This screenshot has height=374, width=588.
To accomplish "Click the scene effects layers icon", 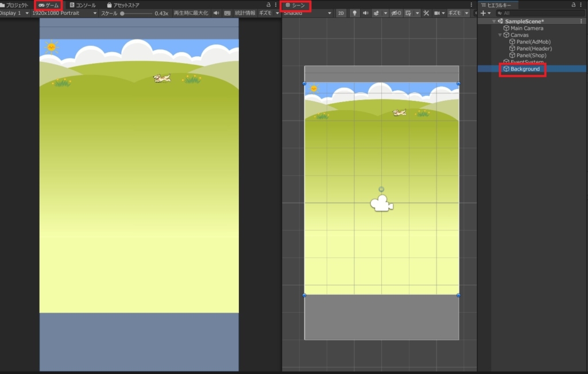I will [x=376, y=13].
